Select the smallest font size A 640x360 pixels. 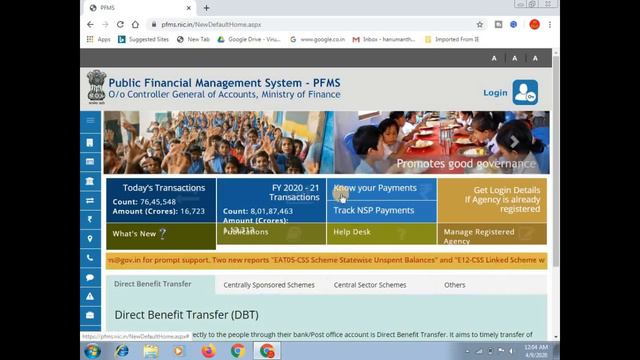click(x=494, y=58)
